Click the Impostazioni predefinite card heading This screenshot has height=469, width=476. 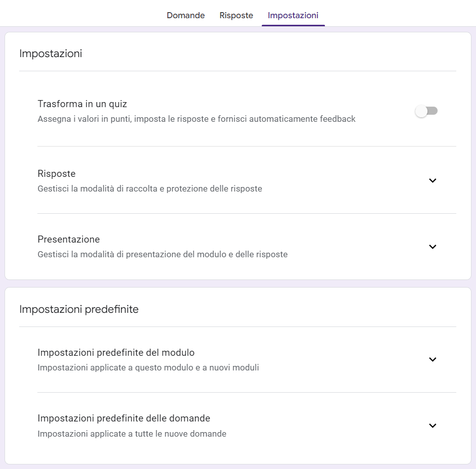(x=79, y=309)
